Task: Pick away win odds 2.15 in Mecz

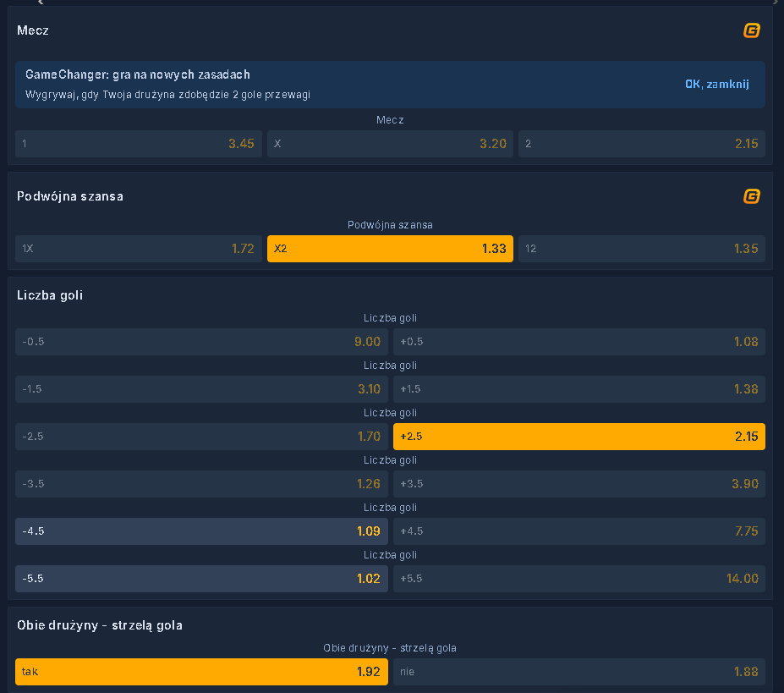Action: 641,144
